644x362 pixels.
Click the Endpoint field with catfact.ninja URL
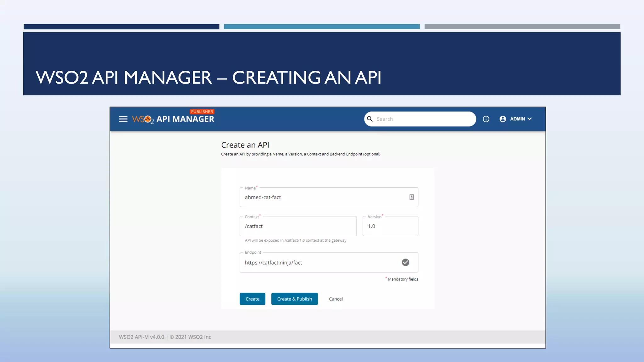click(x=329, y=262)
